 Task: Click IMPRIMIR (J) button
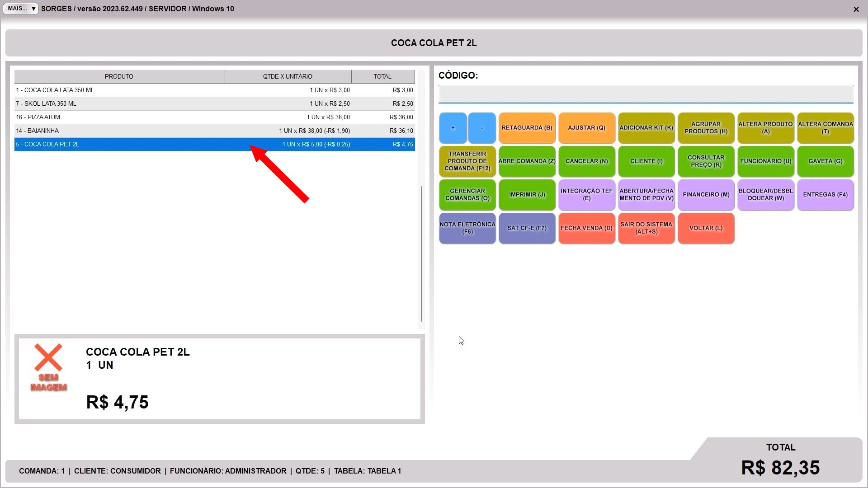click(x=527, y=195)
